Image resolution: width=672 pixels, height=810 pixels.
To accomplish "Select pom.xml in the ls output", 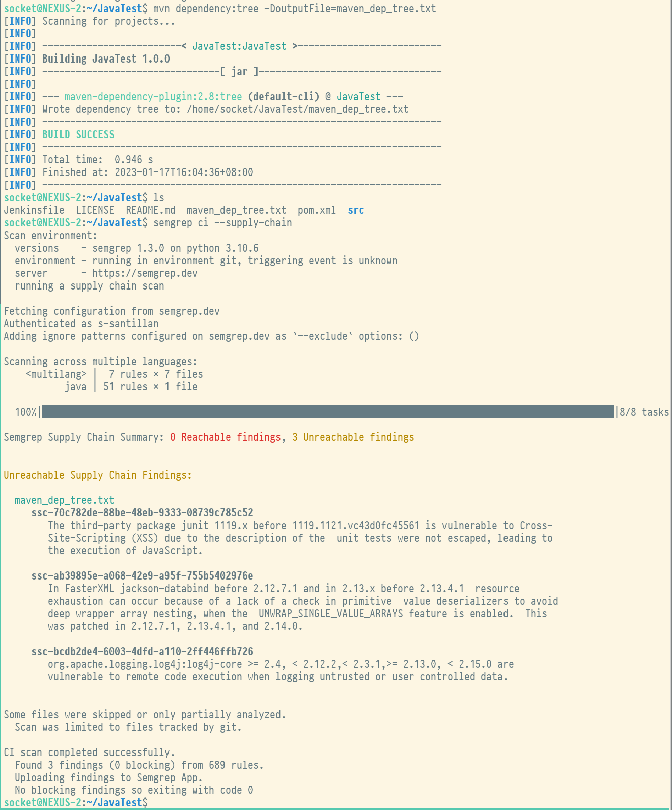I will (x=316, y=210).
